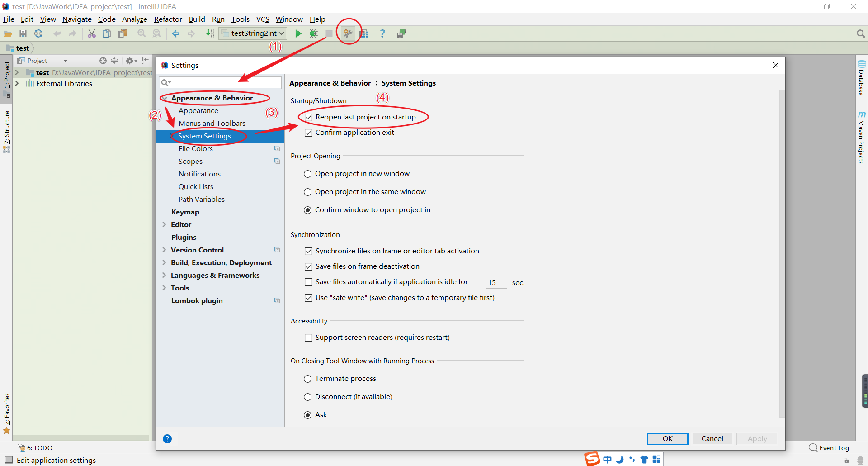Open Settings via wrench toolbar icon
This screenshot has height=466, width=868.
[x=348, y=33]
